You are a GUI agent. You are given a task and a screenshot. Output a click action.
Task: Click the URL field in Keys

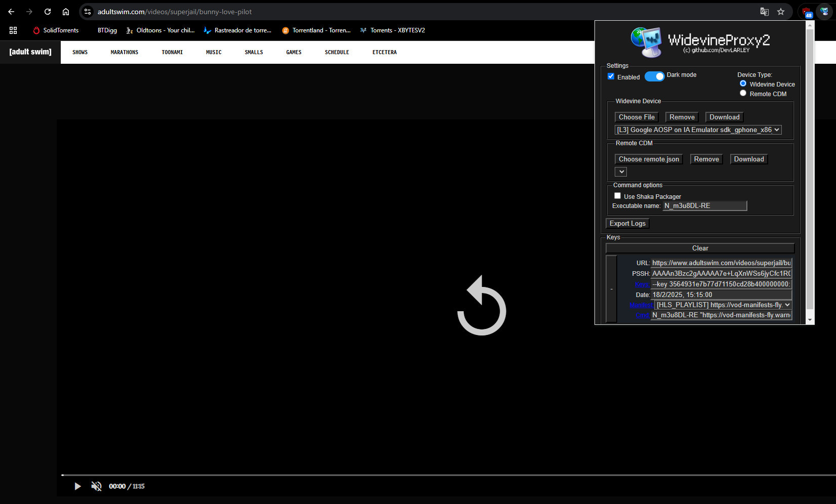[721, 263]
